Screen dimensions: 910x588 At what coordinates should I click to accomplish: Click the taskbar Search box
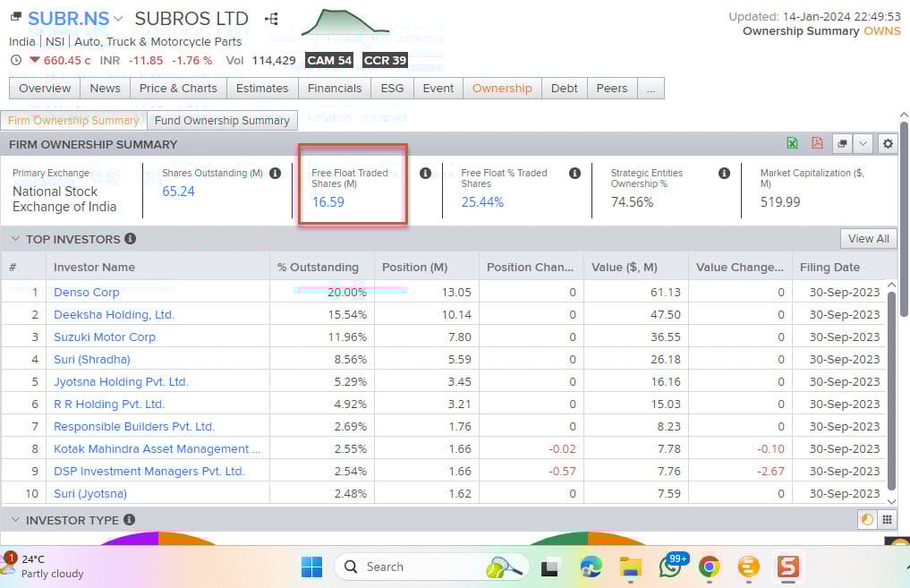click(x=432, y=567)
